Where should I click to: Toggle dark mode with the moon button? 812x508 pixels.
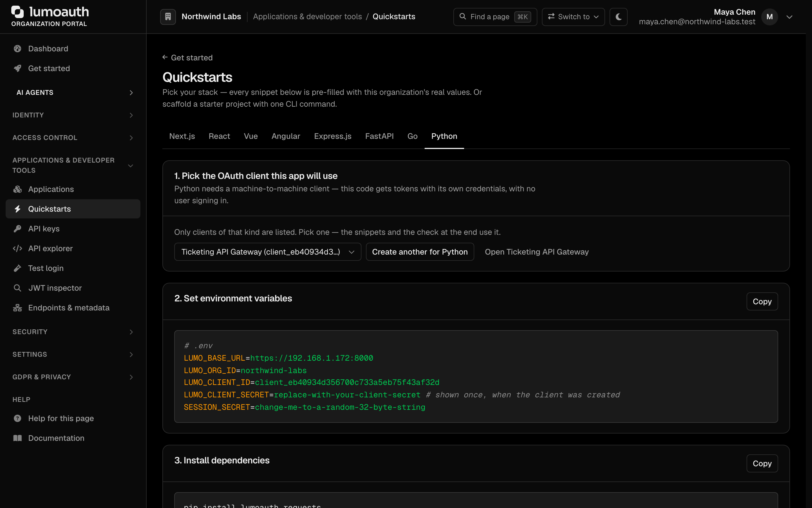pos(618,17)
